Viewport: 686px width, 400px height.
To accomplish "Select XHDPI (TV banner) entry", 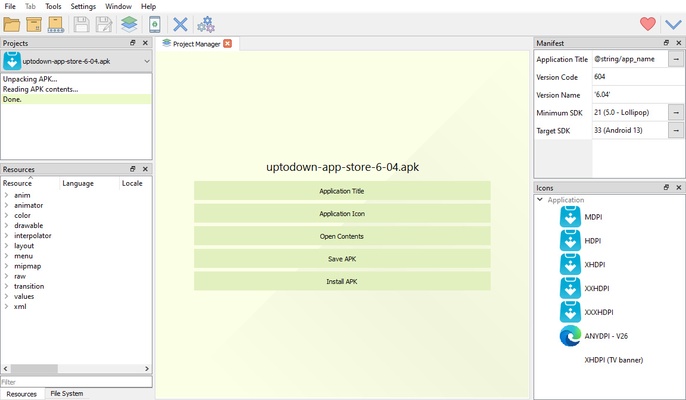I will [x=614, y=360].
